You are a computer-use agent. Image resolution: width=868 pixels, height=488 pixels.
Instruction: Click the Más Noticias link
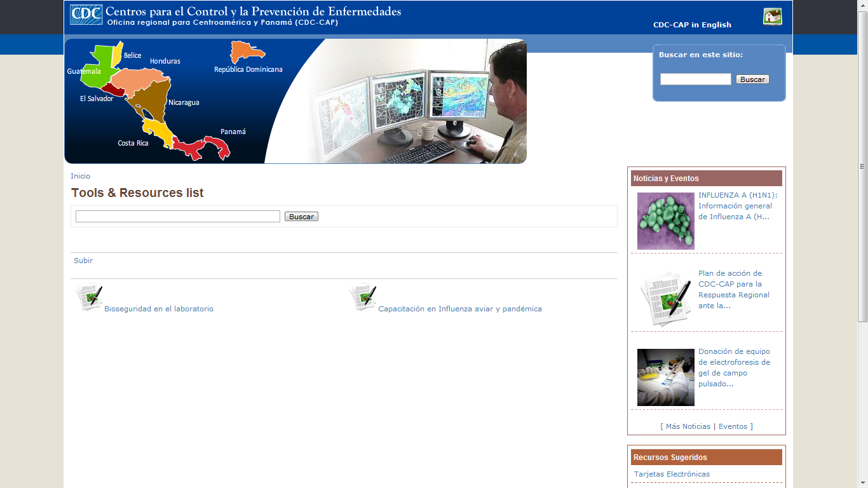pyautogui.click(x=688, y=426)
